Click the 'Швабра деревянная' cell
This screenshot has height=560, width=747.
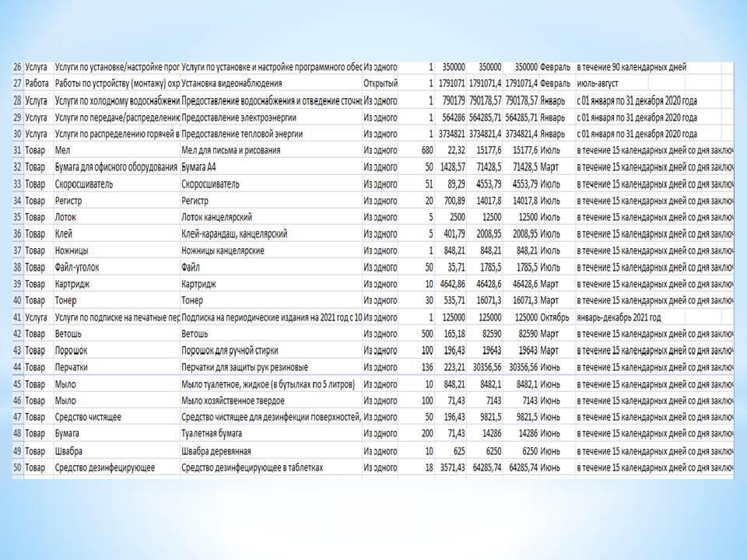216,451
